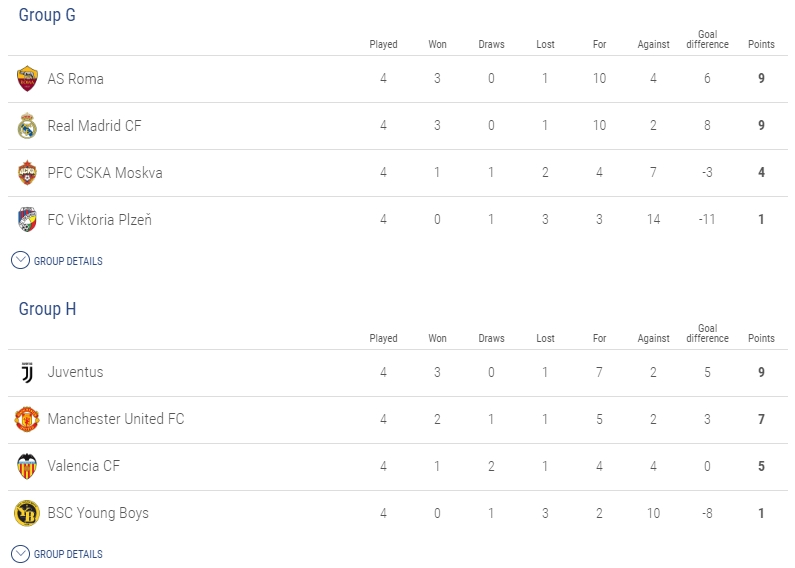The width and height of the screenshot is (795, 568).
Task: Open the Juventus team name link
Action: (x=76, y=372)
